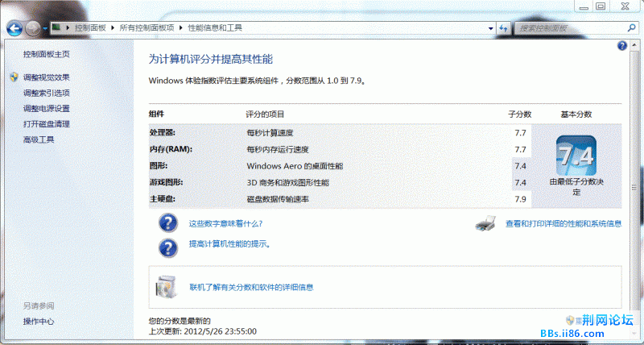Select 所有控制面板项 in the breadcrumb

(147, 28)
